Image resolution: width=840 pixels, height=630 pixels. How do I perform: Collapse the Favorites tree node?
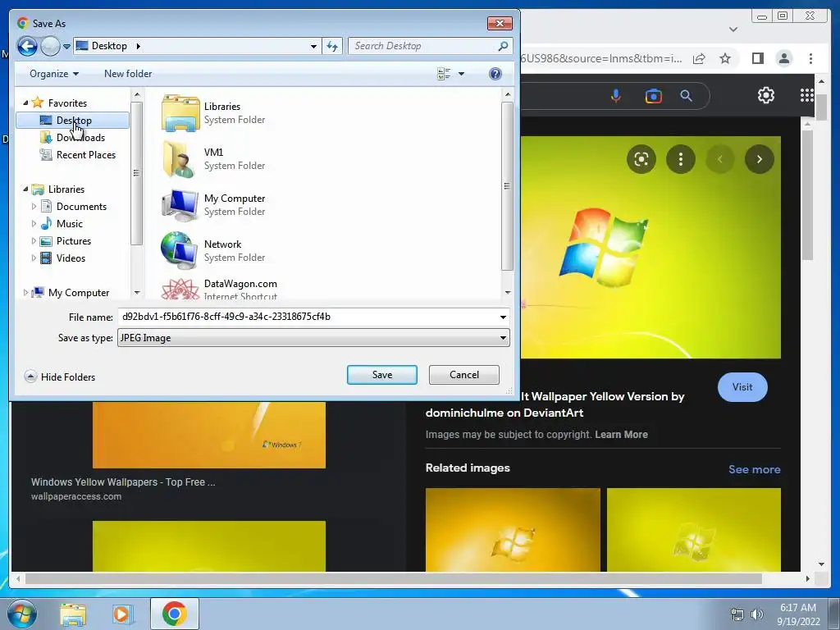pyautogui.click(x=25, y=103)
